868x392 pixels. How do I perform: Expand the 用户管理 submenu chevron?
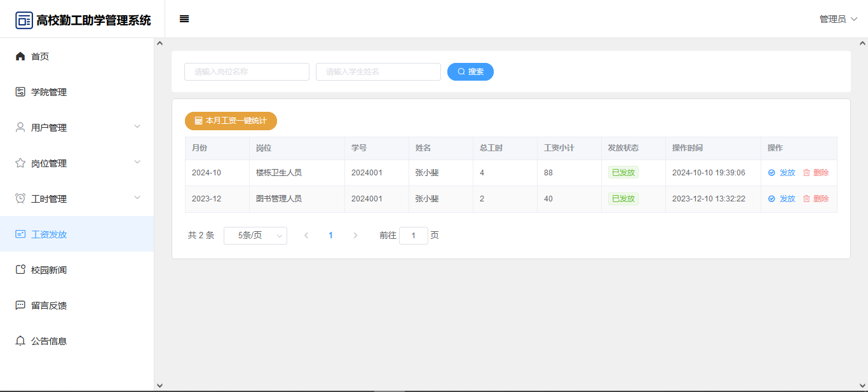137,127
